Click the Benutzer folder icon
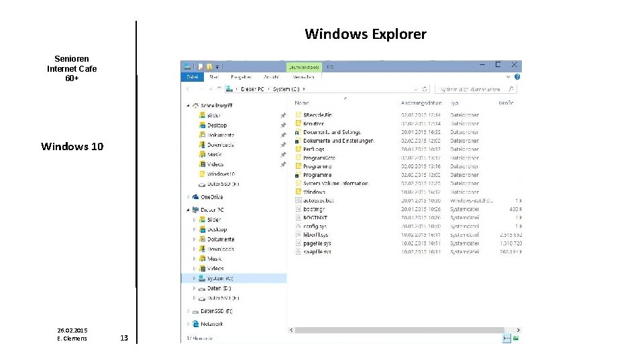Screen dimensions: 644x362 tap(299, 123)
